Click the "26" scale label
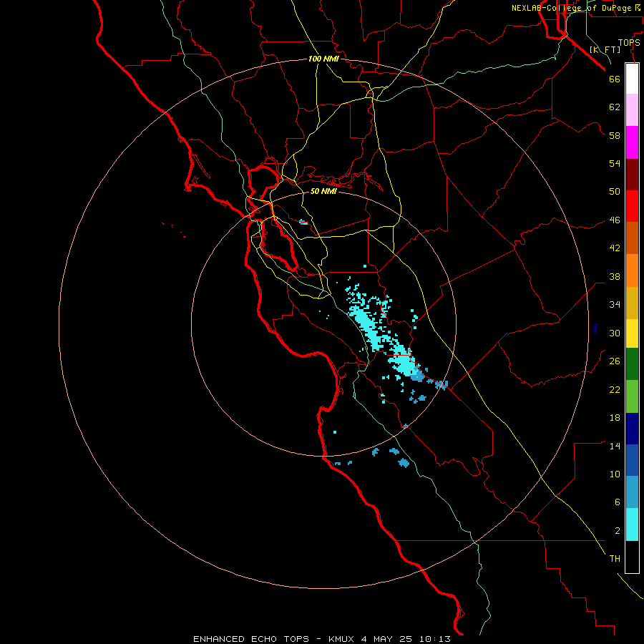The width and height of the screenshot is (644, 644). [x=615, y=361]
